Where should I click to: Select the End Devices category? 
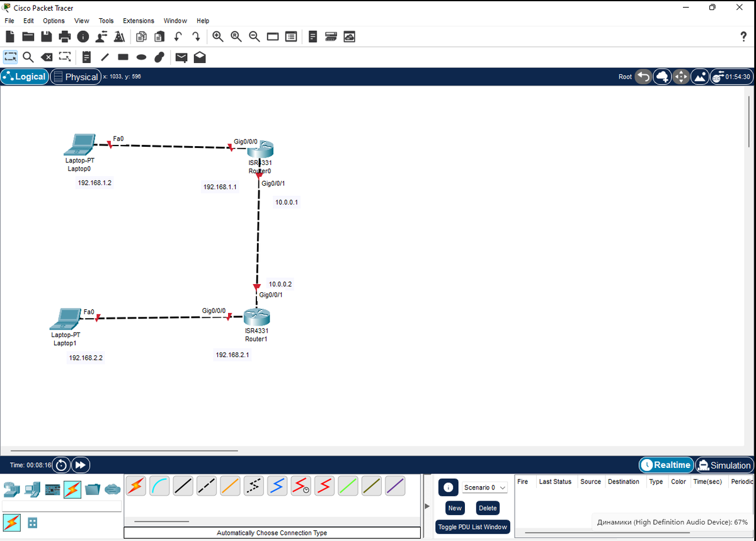pyautogui.click(x=32, y=489)
